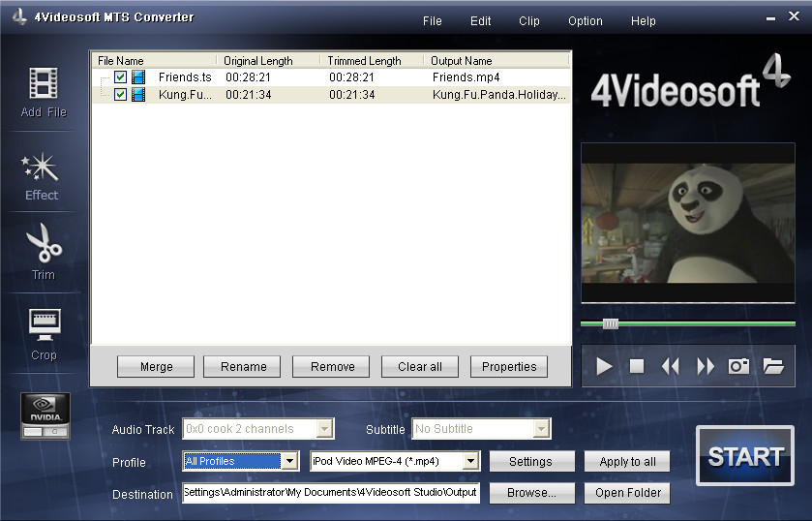Open the Option menu
This screenshot has width=812, height=521.
(x=586, y=21)
